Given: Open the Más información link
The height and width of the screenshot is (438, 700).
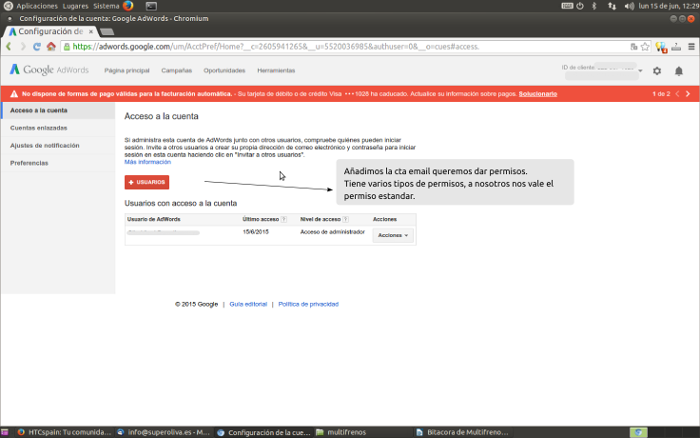Looking at the screenshot, I should (x=147, y=162).
